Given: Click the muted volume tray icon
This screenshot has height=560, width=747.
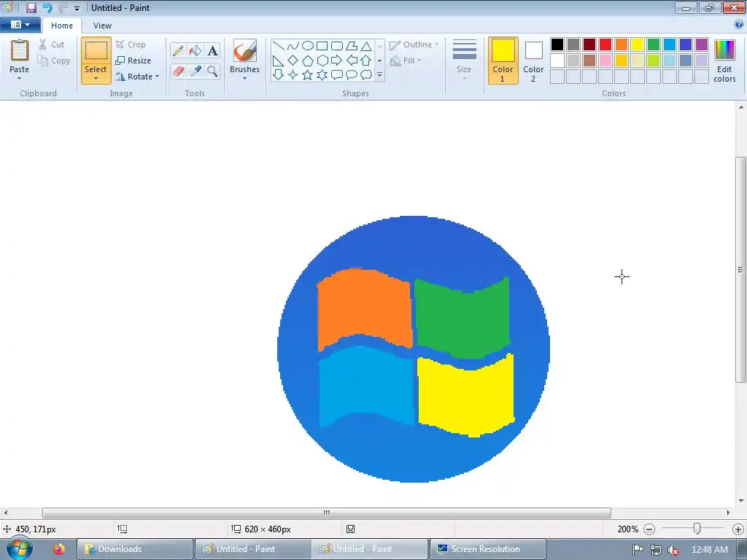Looking at the screenshot, I should tap(673, 550).
